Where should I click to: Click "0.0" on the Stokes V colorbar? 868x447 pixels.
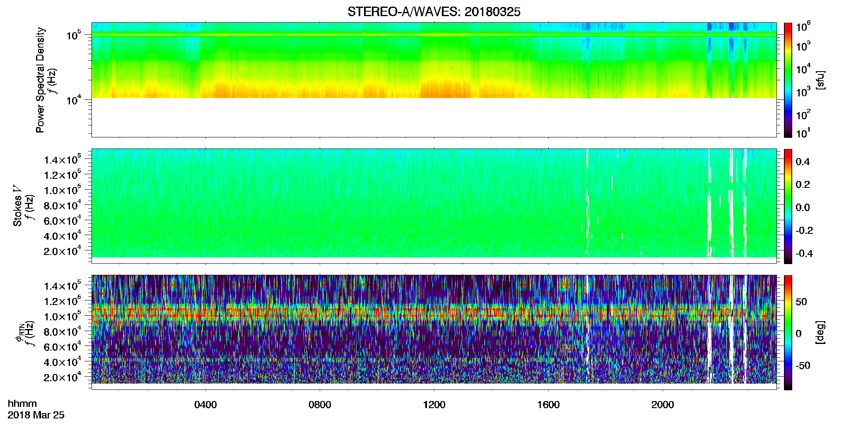(x=803, y=208)
